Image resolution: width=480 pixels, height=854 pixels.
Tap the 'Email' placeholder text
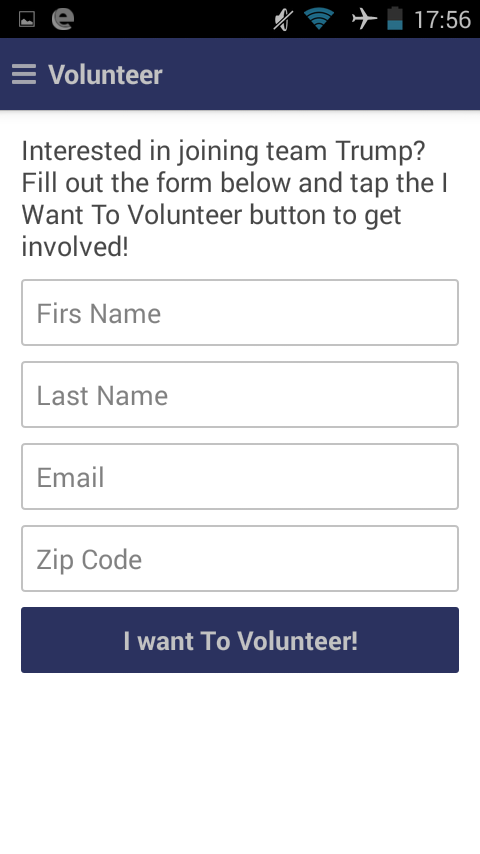tap(70, 478)
